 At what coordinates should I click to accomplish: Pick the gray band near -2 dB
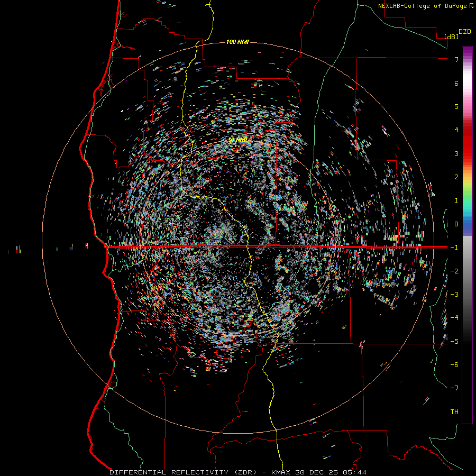pos(467,271)
